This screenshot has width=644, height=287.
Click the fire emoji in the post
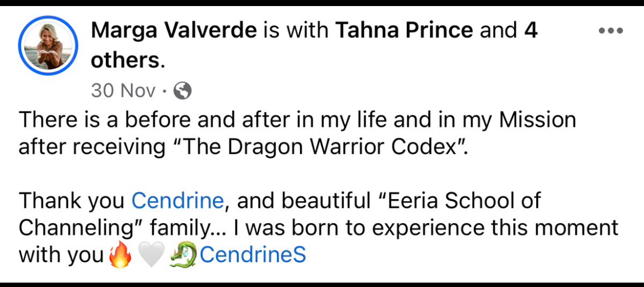[x=119, y=255]
